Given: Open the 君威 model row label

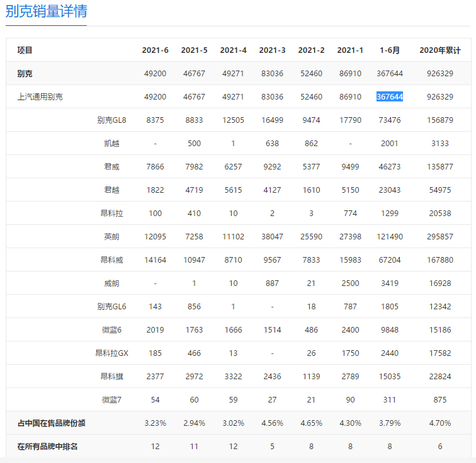Looking at the screenshot, I should coord(111,167).
